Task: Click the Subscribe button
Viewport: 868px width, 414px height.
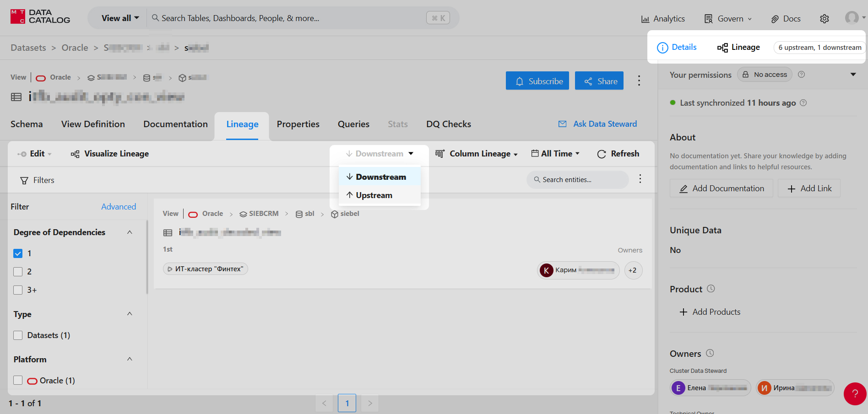Action: tap(537, 81)
